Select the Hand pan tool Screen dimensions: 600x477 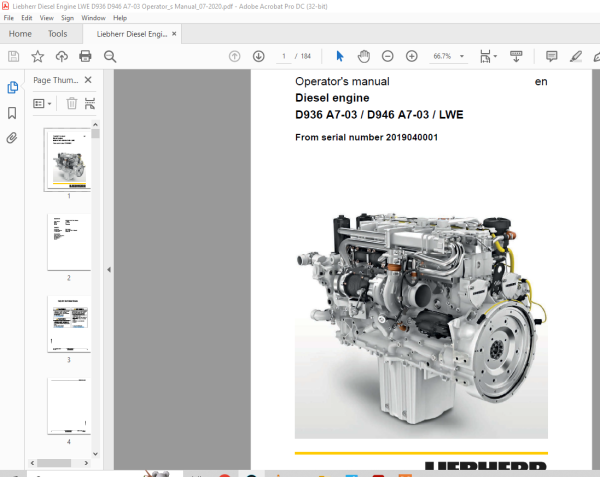click(364, 56)
